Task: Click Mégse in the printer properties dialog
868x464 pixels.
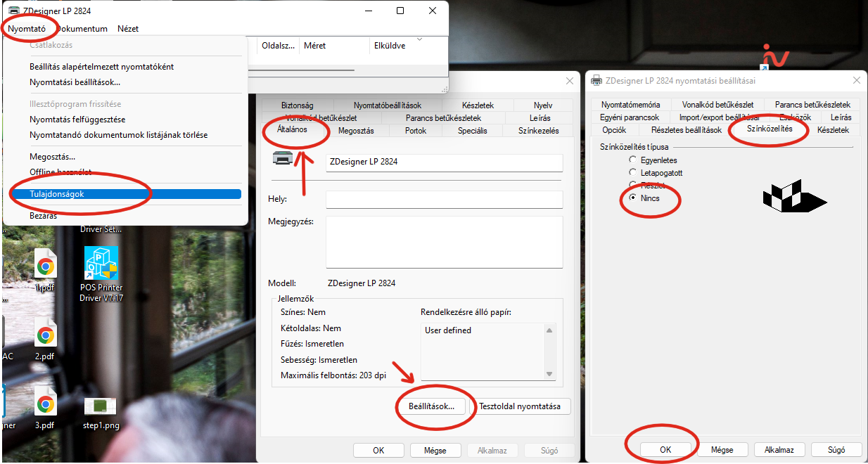Action: coord(435,451)
